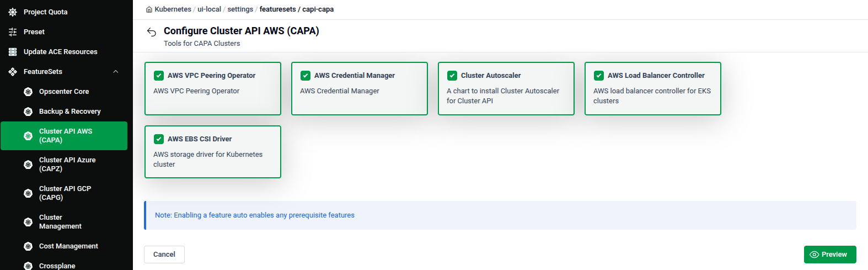This screenshot has height=270, width=868.
Task: Collapse the FeatureSets section chevron
Action: (x=116, y=72)
